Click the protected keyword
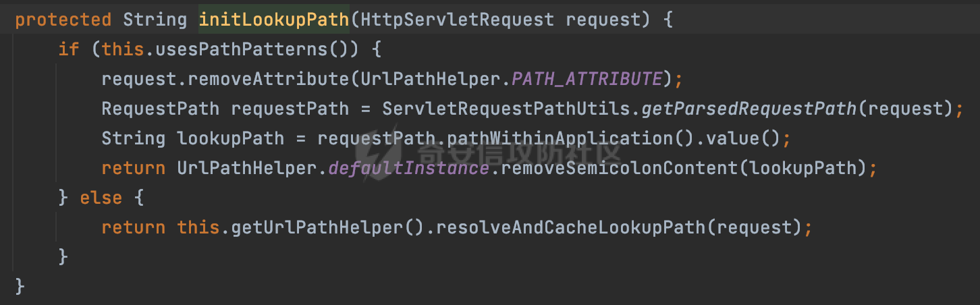Image resolution: width=980 pixels, height=305 pixels. click(x=63, y=20)
